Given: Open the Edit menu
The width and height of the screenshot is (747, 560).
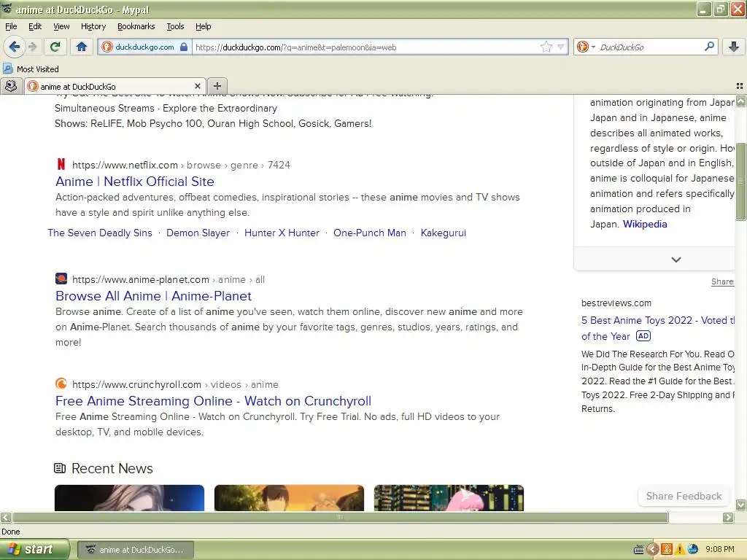Looking at the screenshot, I should pyautogui.click(x=35, y=26).
